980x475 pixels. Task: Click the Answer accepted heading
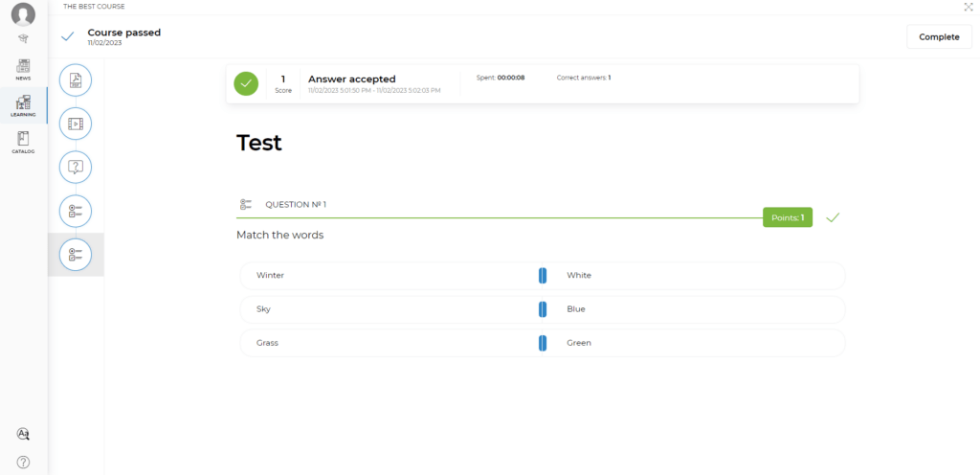click(x=352, y=79)
